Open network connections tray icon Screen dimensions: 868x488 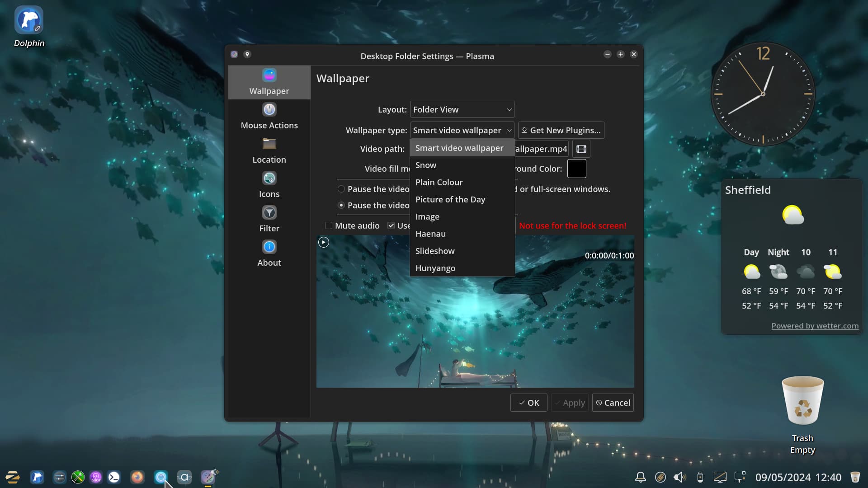coord(740,477)
